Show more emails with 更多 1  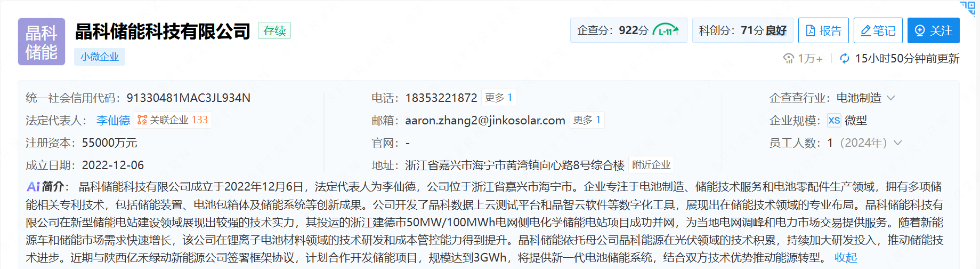click(x=587, y=120)
